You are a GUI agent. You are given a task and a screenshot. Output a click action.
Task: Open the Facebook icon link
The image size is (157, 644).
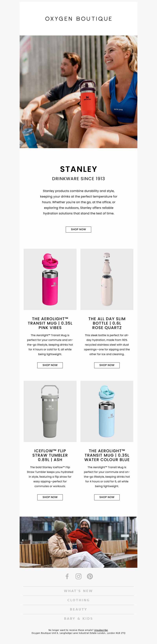click(x=67, y=576)
